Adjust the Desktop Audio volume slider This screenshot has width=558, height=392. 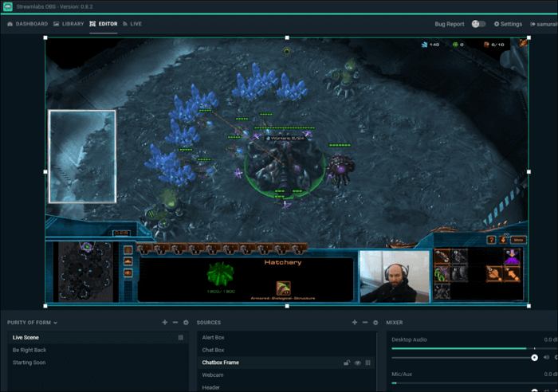click(465, 358)
